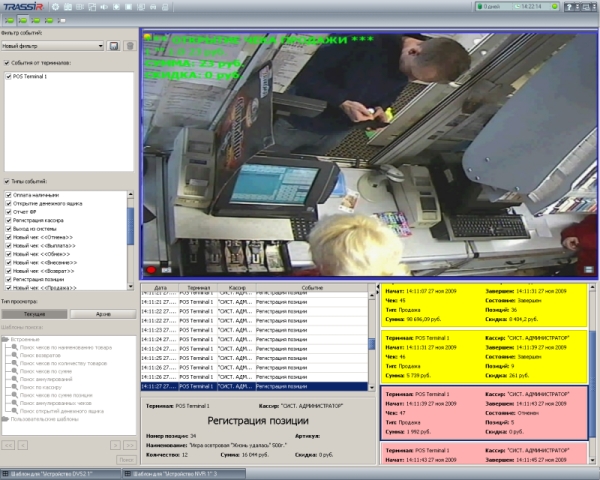Toggle the "Отчет ФР" checkbox
The height and width of the screenshot is (480, 600).
coord(8,212)
